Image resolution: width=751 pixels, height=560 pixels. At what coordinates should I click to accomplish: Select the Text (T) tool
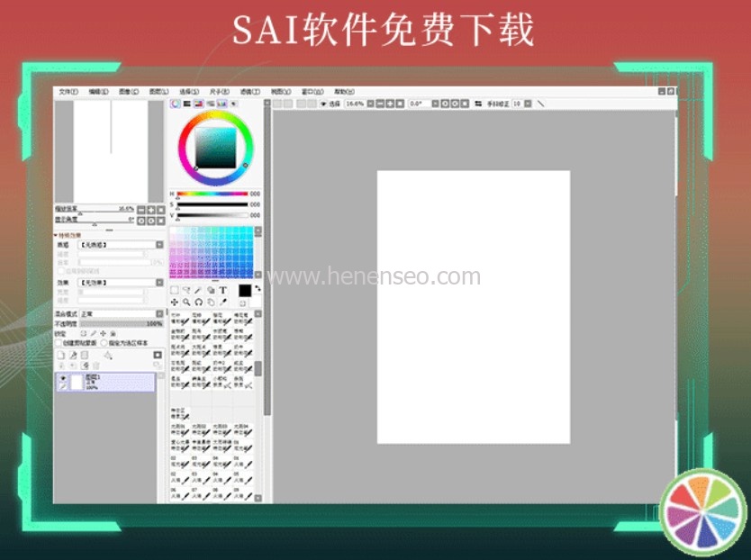coord(222,290)
